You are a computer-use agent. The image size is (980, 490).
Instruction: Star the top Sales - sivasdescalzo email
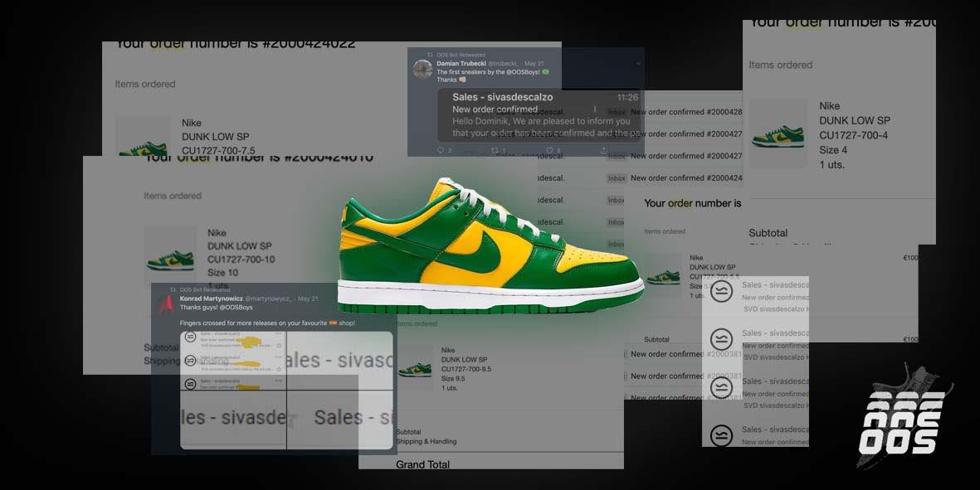click(x=278, y=345)
